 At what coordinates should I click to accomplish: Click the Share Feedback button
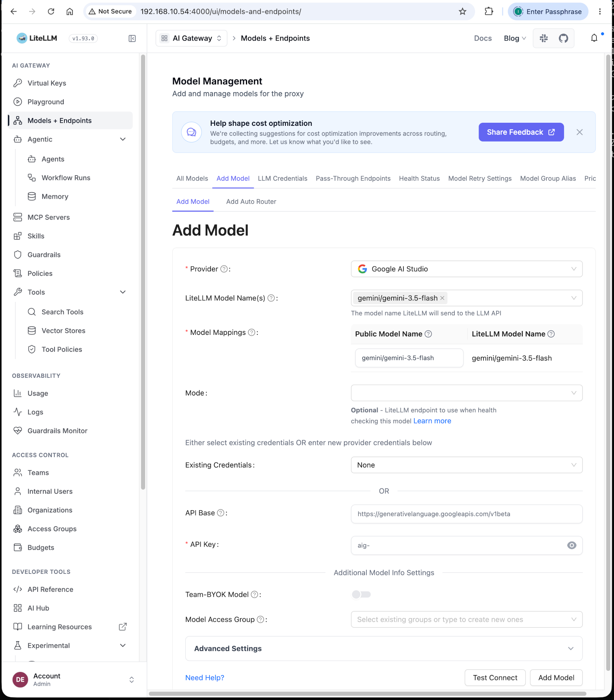(521, 132)
